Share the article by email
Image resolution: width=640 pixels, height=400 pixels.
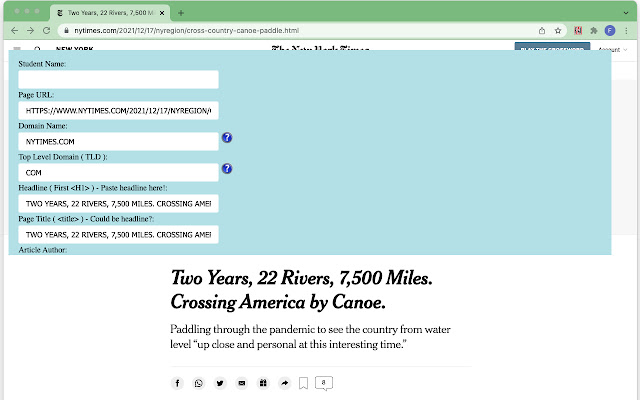click(x=242, y=383)
